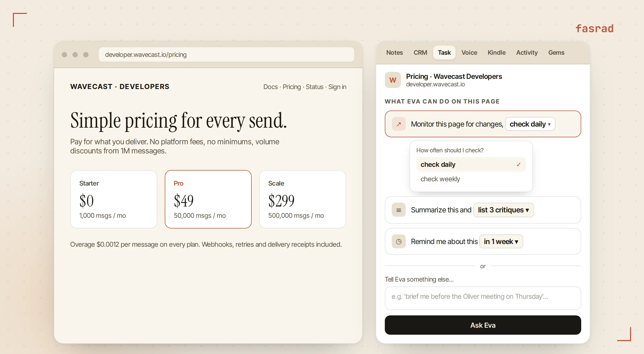Click the $49 price text
Screen dimensions: 644x354
184,201
